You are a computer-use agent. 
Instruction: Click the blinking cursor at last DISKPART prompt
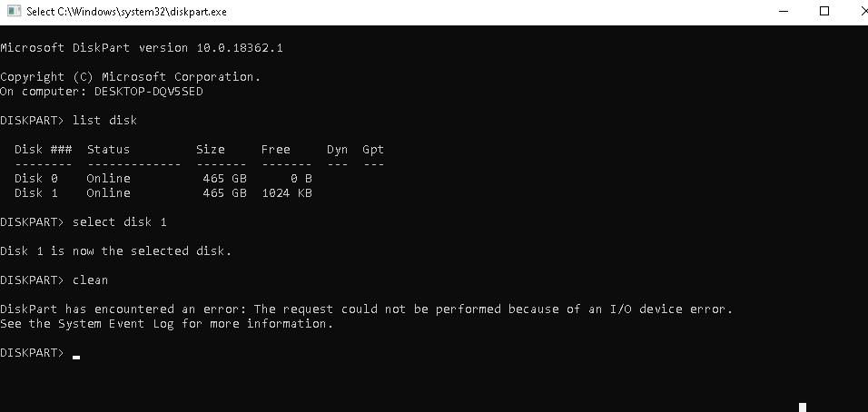coord(76,358)
